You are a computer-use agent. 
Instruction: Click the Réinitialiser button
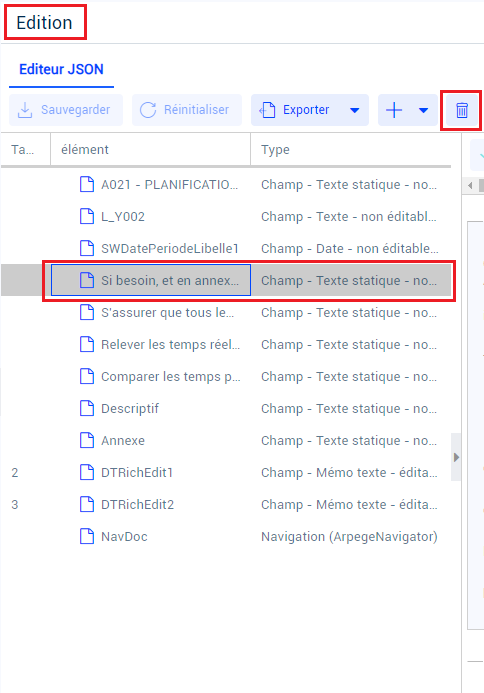(187, 110)
